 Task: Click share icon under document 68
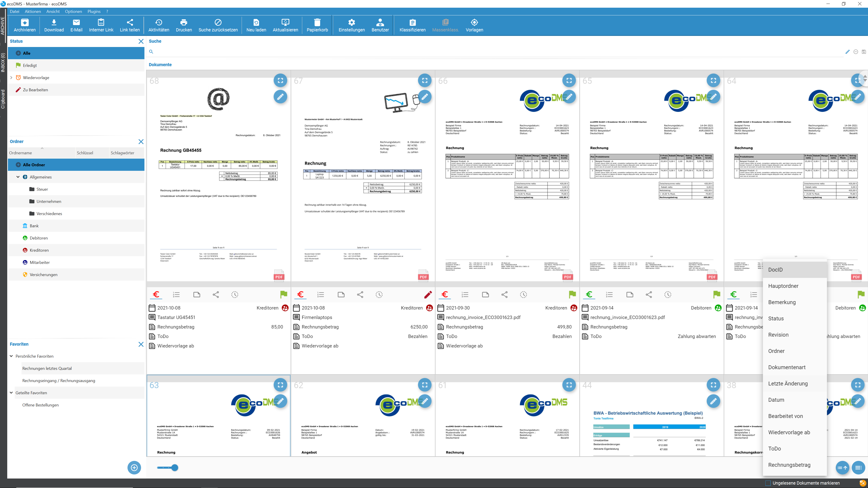(216, 295)
